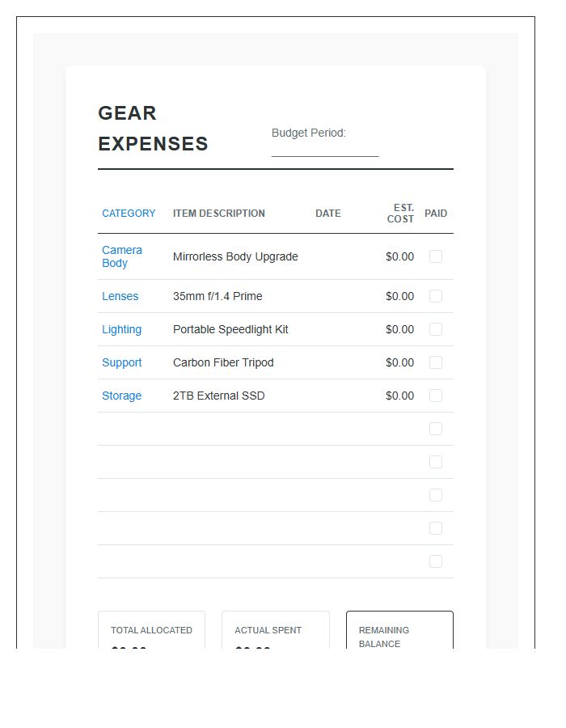
Task: Open the Storage category link
Action: 121,396
